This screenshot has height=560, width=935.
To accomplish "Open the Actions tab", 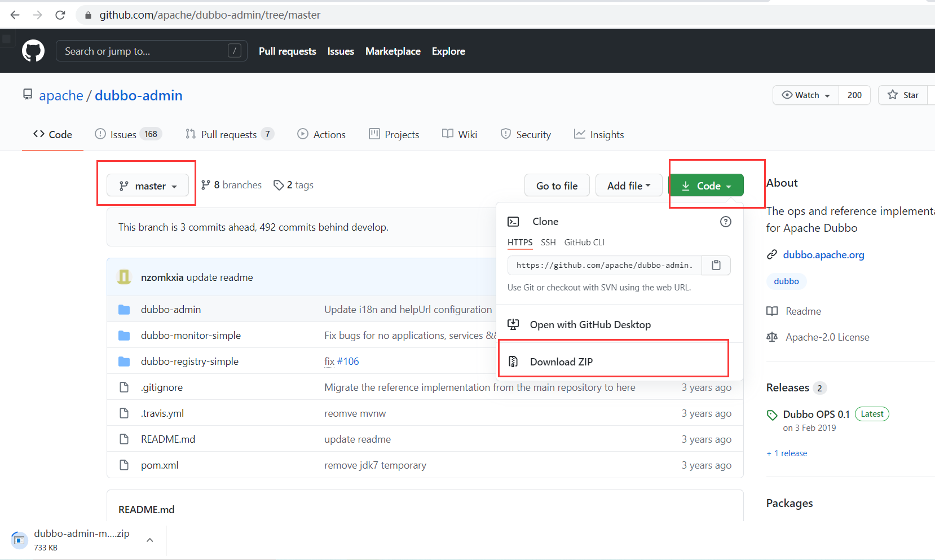I will click(321, 134).
